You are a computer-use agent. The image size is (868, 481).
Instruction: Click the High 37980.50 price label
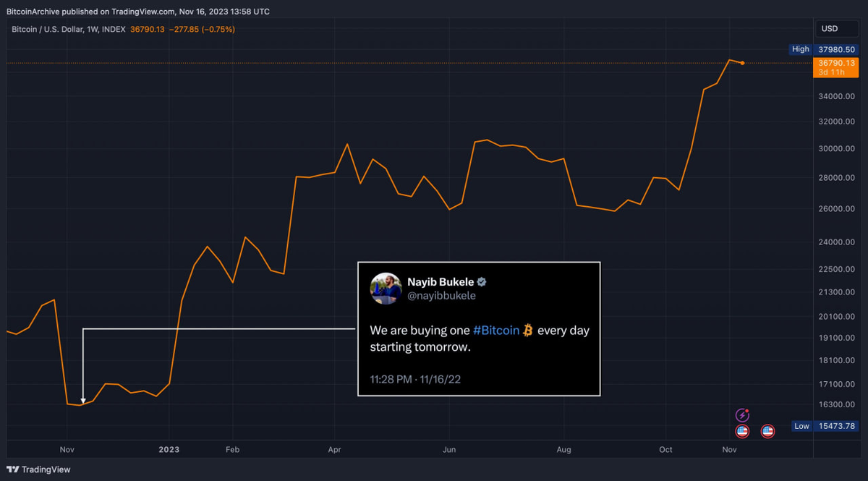click(x=824, y=49)
